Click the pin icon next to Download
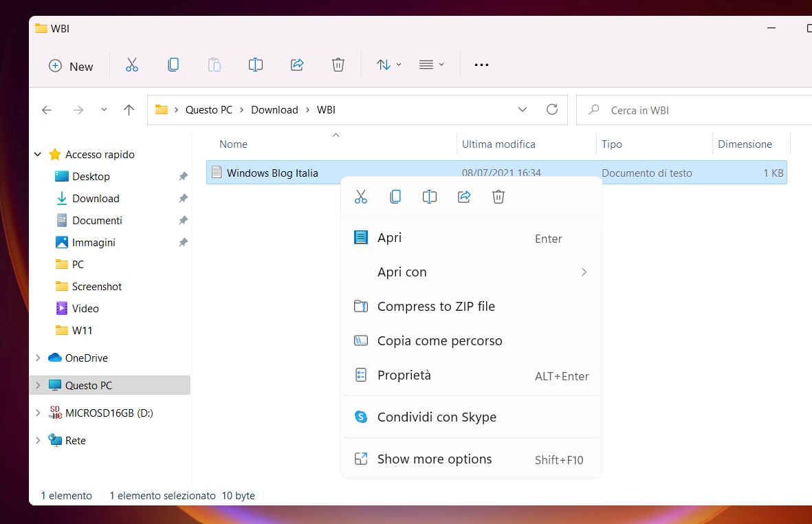Image resolution: width=812 pixels, height=524 pixels. pyautogui.click(x=183, y=198)
